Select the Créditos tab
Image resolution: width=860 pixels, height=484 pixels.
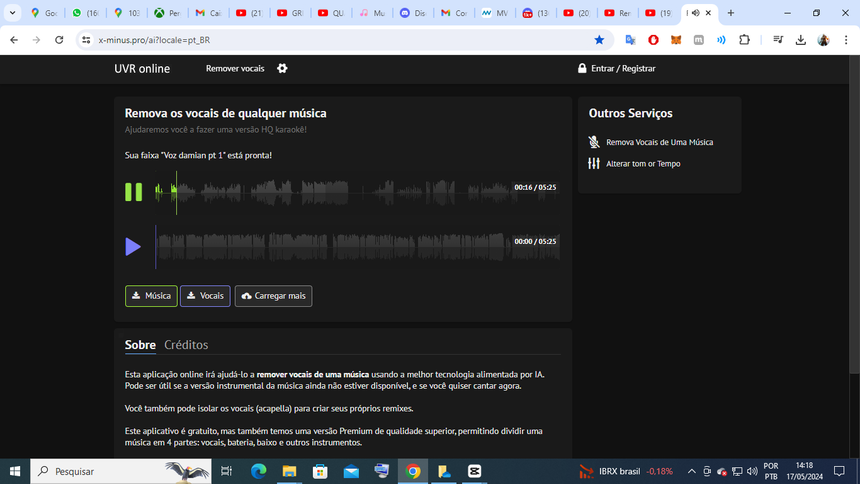pos(186,345)
